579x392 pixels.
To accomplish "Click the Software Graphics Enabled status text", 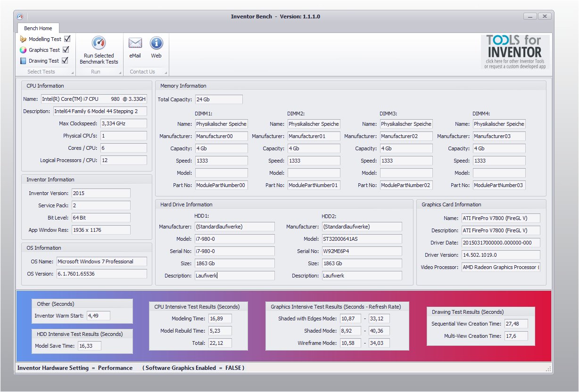I will [193, 368].
